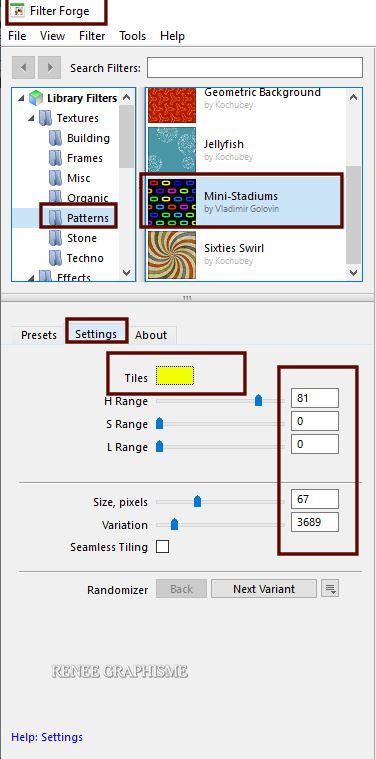
Task: Select the Building folder icon
Action: point(56,138)
